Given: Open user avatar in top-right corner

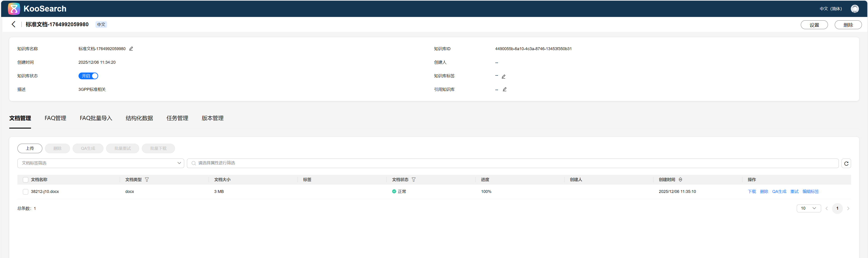Looking at the screenshot, I should 854,9.
